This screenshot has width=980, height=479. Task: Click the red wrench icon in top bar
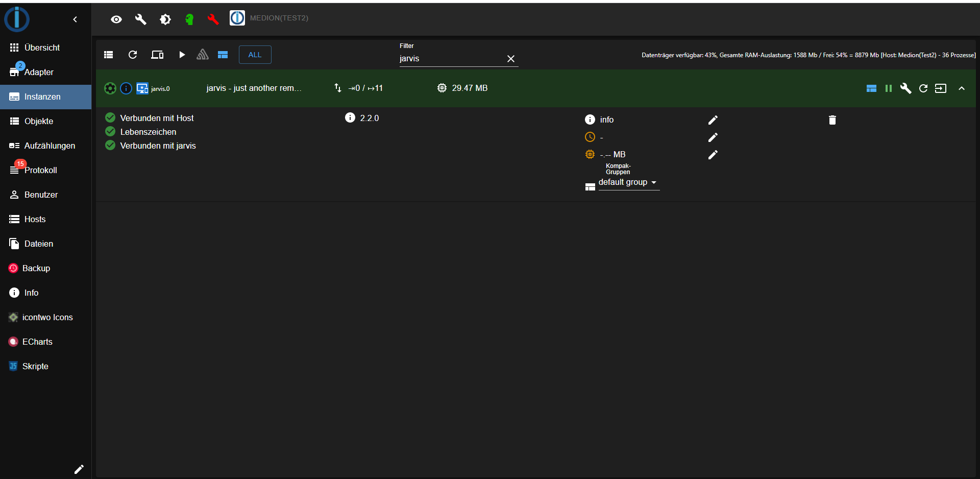pos(213,19)
